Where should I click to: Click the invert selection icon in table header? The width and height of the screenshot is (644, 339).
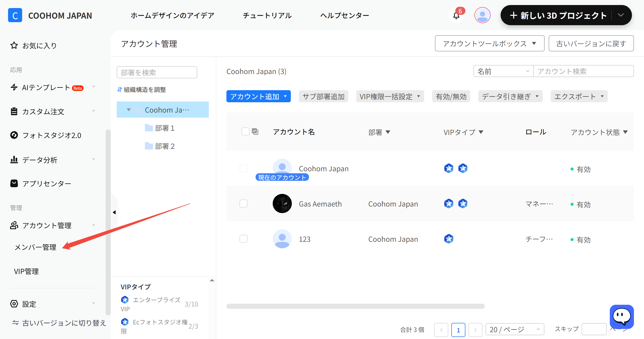(x=255, y=131)
